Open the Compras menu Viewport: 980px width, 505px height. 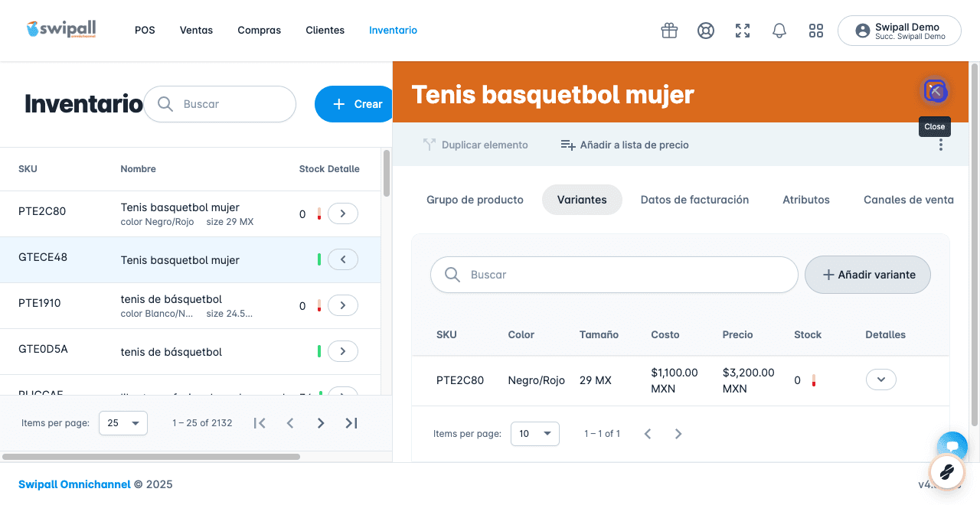pyautogui.click(x=259, y=31)
